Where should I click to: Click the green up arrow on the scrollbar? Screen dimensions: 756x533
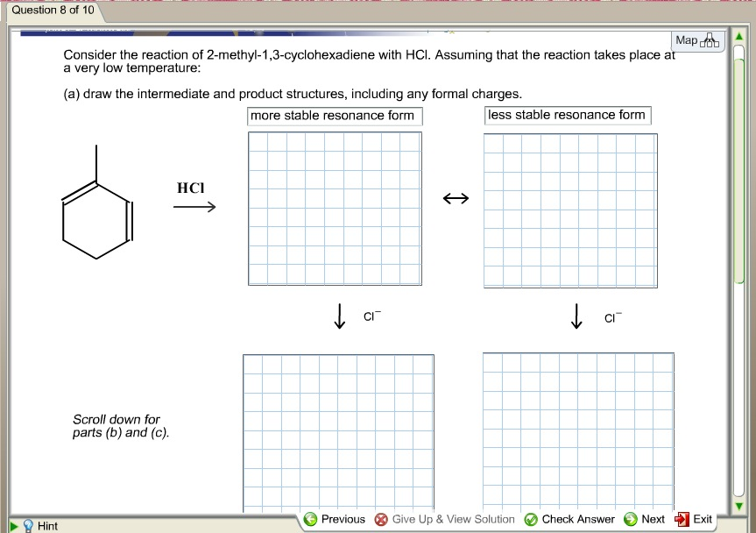[x=740, y=36]
